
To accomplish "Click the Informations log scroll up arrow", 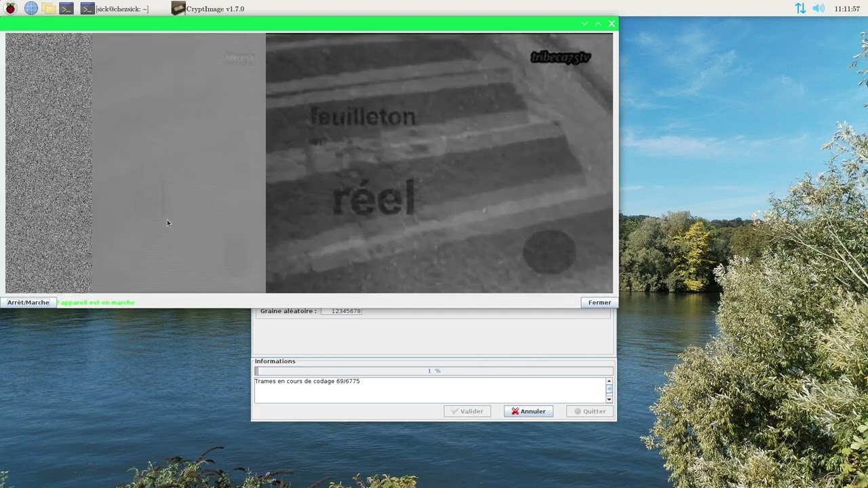I will point(609,382).
